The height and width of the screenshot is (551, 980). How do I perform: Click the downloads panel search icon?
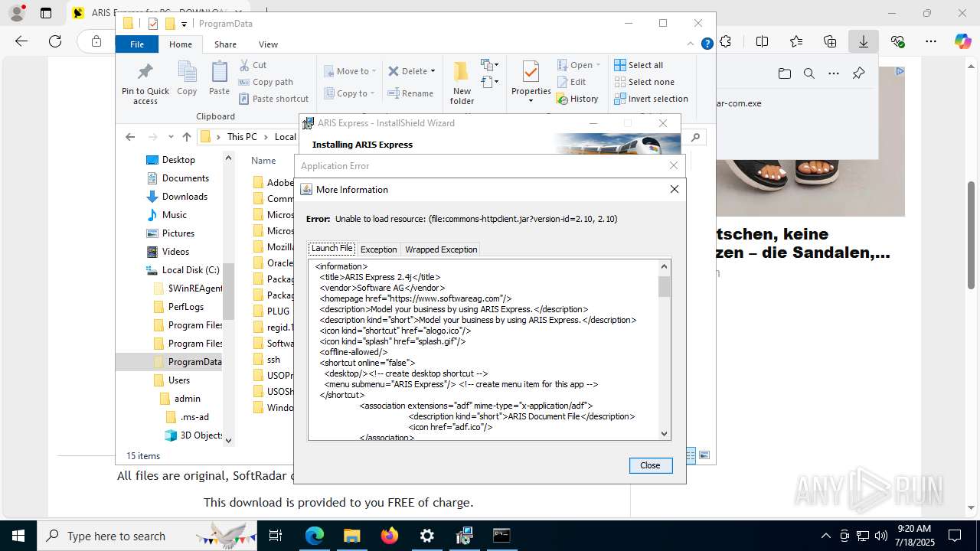[809, 73]
